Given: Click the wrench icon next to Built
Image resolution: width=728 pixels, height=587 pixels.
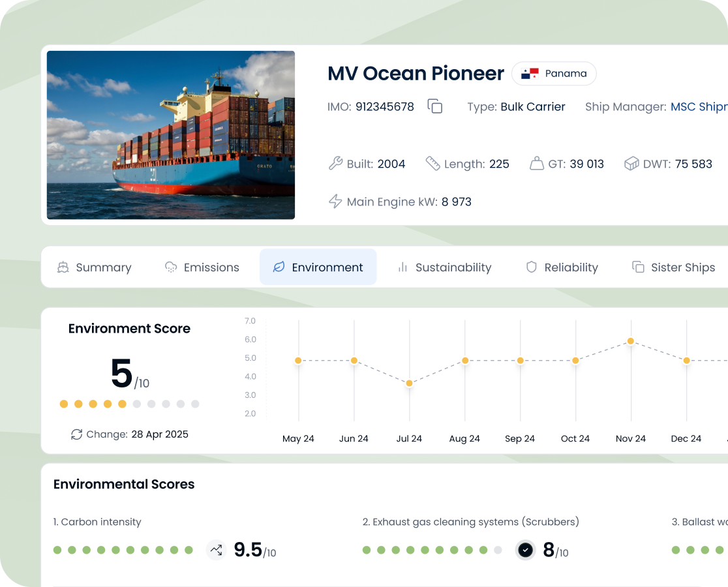Looking at the screenshot, I should [x=335, y=164].
